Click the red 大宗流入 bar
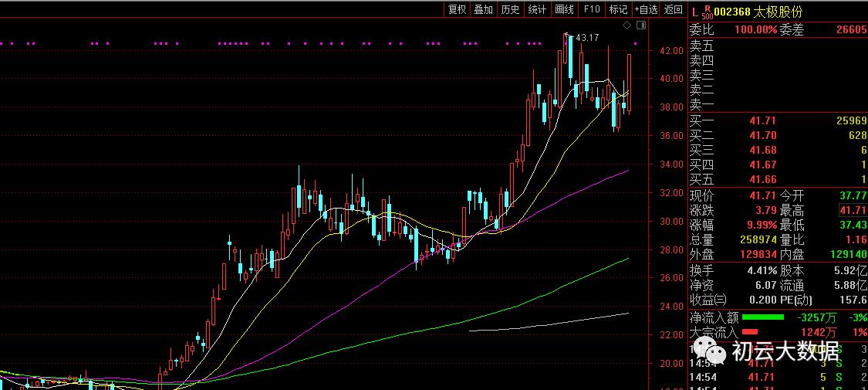Viewport: 868px width, 390px height. 750,332
